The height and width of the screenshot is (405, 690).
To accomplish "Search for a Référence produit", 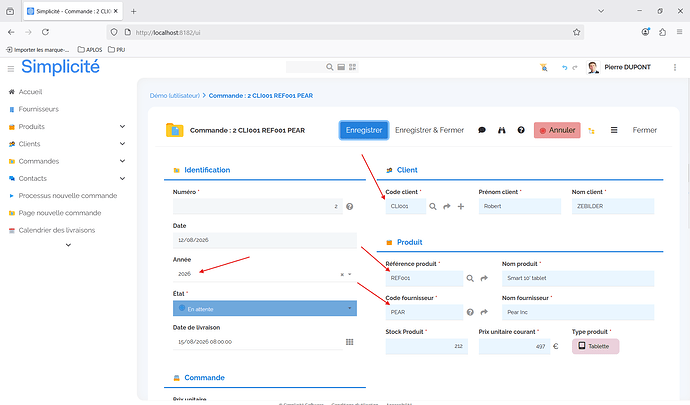I will pos(470,278).
